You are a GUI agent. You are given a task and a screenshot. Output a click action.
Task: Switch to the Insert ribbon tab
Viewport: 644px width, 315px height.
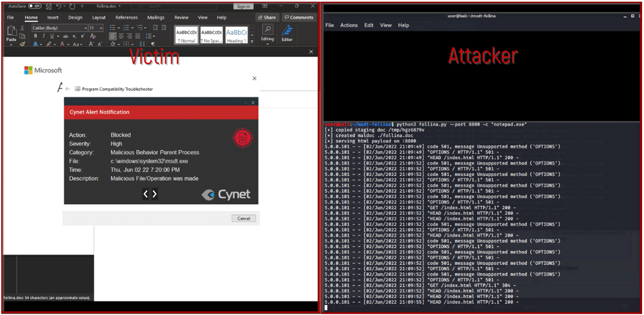tap(53, 18)
